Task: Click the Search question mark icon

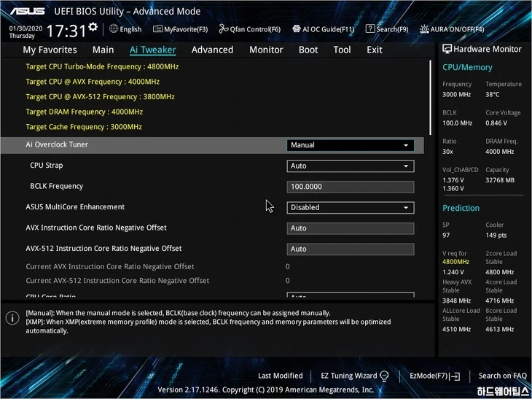Action: coord(369,29)
